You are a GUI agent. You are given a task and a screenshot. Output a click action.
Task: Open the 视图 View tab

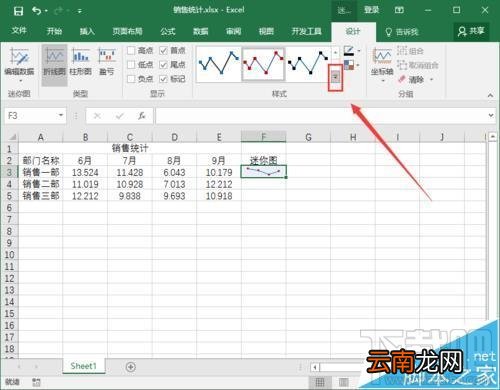tap(266, 31)
